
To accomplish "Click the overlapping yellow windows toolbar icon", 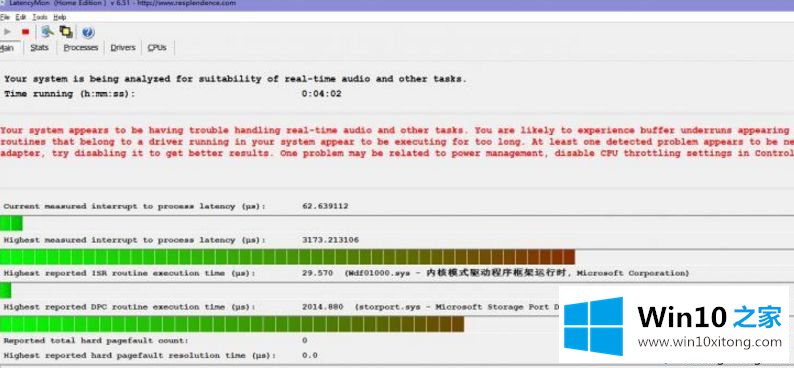I will click(x=66, y=32).
